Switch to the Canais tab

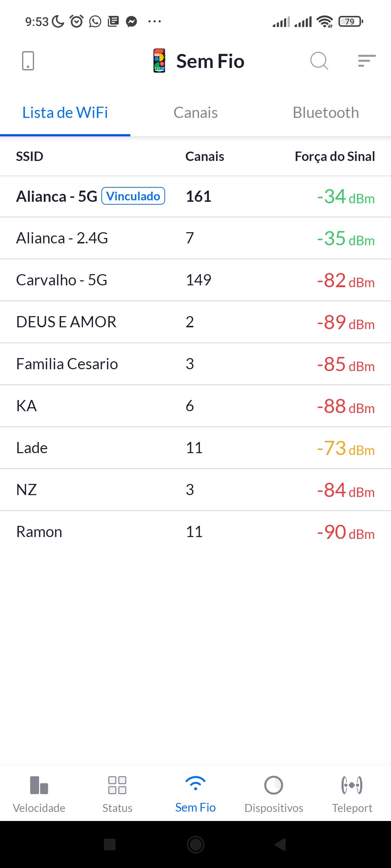[195, 113]
